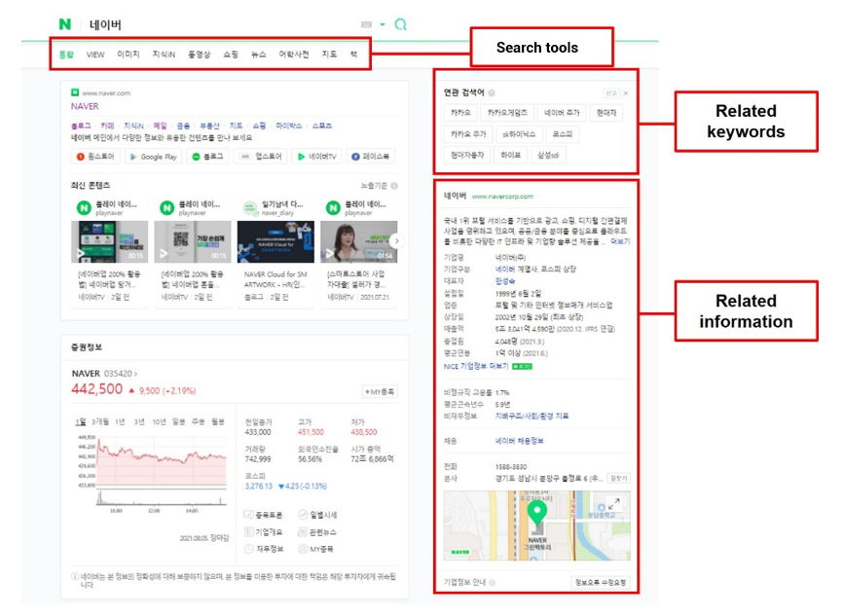Image resolution: width=843 pixels, height=616 pixels.
Task: Select the 일봉 chart type
Action: point(178,422)
